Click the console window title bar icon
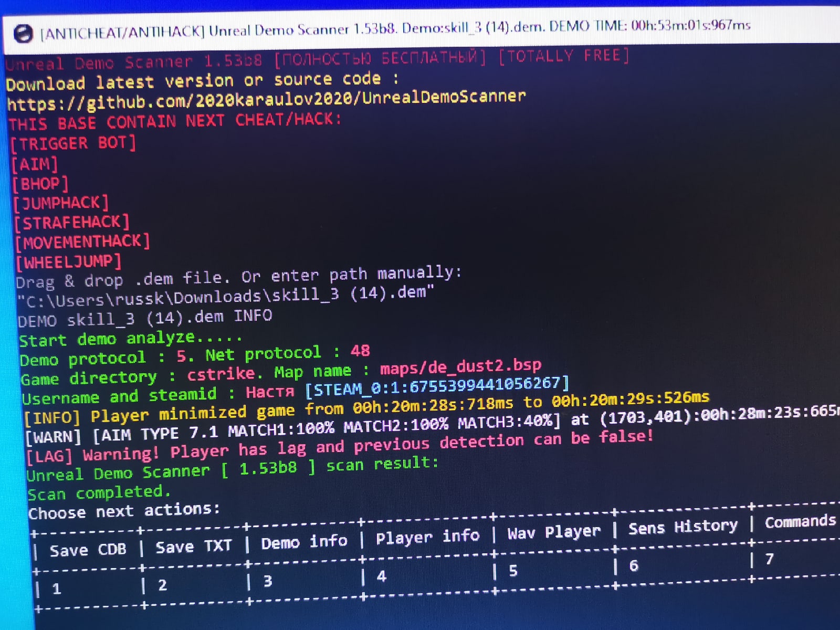 (x=23, y=34)
